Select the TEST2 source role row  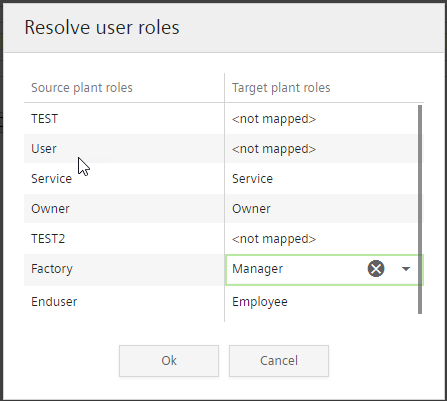(124, 239)
